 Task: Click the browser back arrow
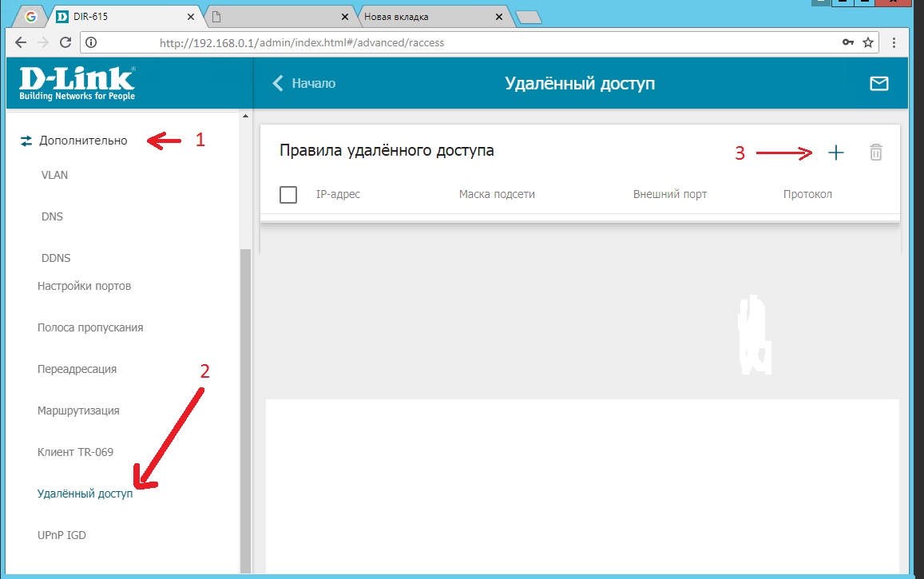(x=21, y=42)
